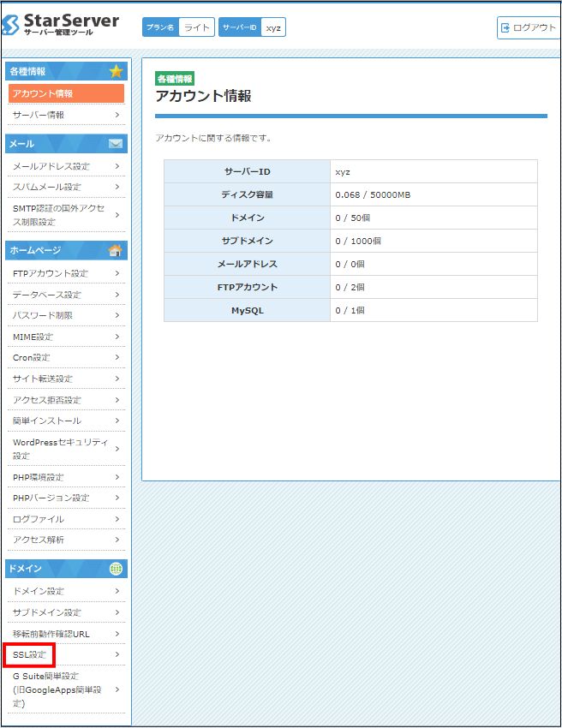Viewport: 562px width, 728px height.
Task: Click chevron beside サーバー情報
Action: click(117, 115)
